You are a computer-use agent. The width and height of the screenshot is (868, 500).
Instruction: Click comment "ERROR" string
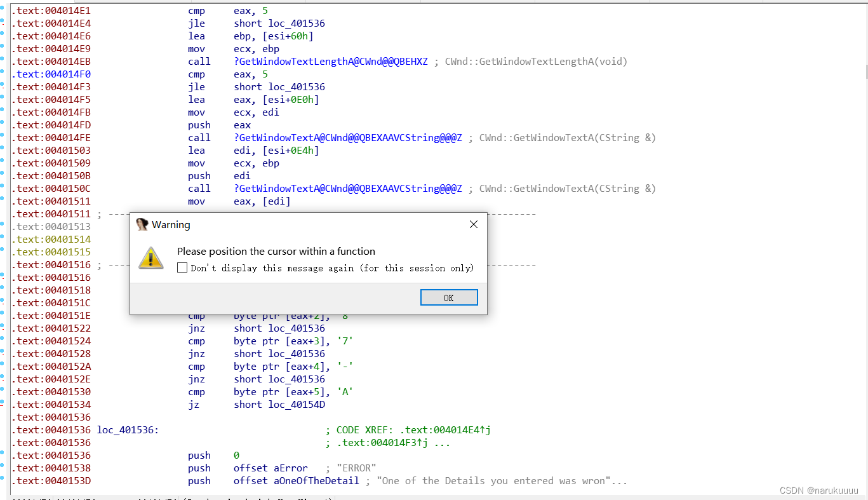(356, 468)
